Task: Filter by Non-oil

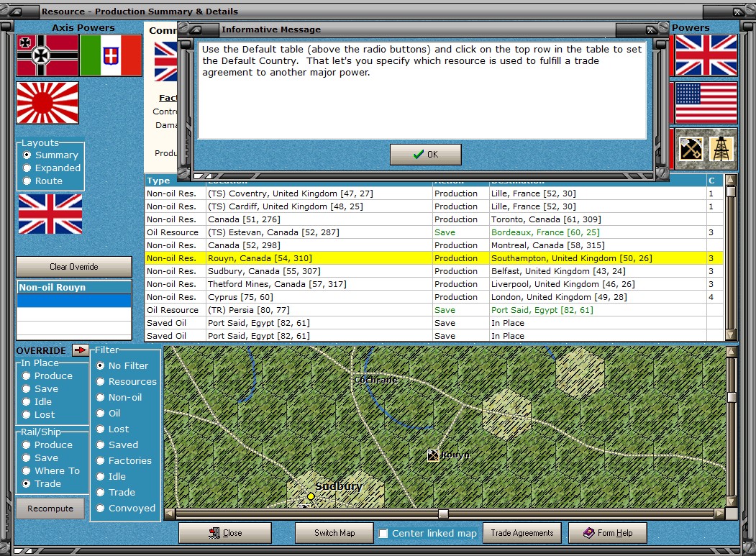Action: [100, 397]
